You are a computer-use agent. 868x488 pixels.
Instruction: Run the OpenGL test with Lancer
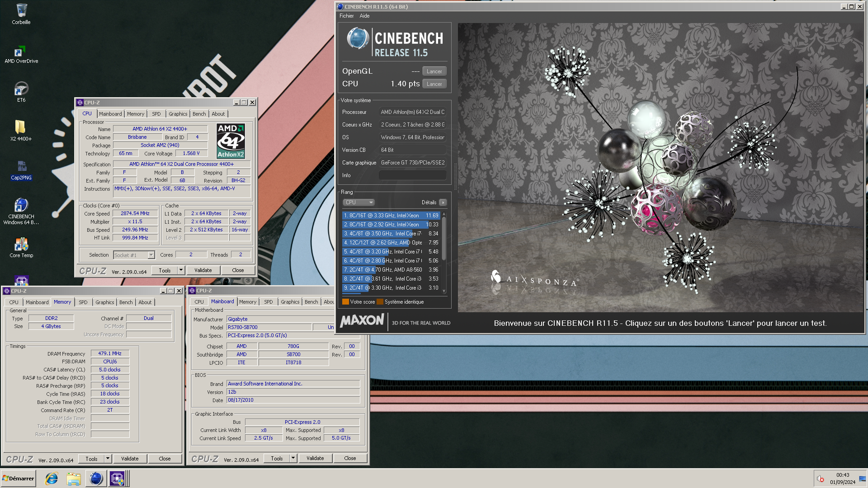click(x=434, y=71)
